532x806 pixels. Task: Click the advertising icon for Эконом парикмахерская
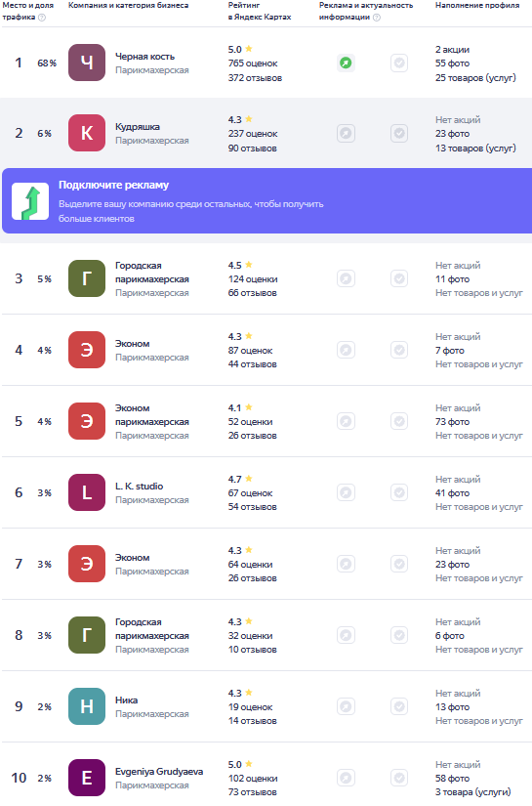[346, 422]
